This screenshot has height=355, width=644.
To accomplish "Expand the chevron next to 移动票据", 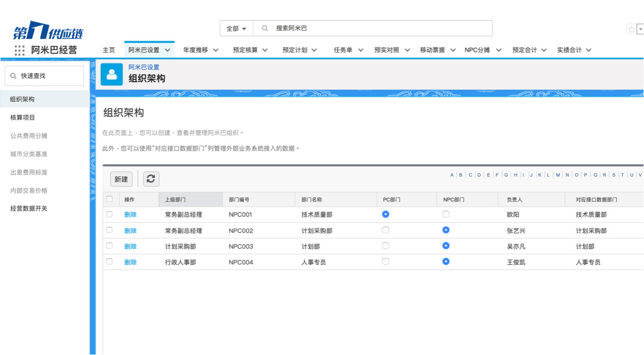I will pyautogui.click(x=453, y=50).
